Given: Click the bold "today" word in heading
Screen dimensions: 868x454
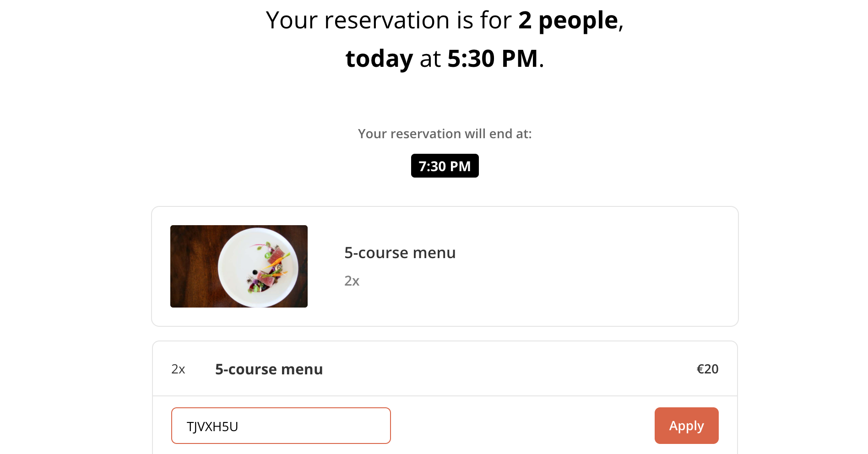Looking at the screenshot, I should tap(379, 59).
